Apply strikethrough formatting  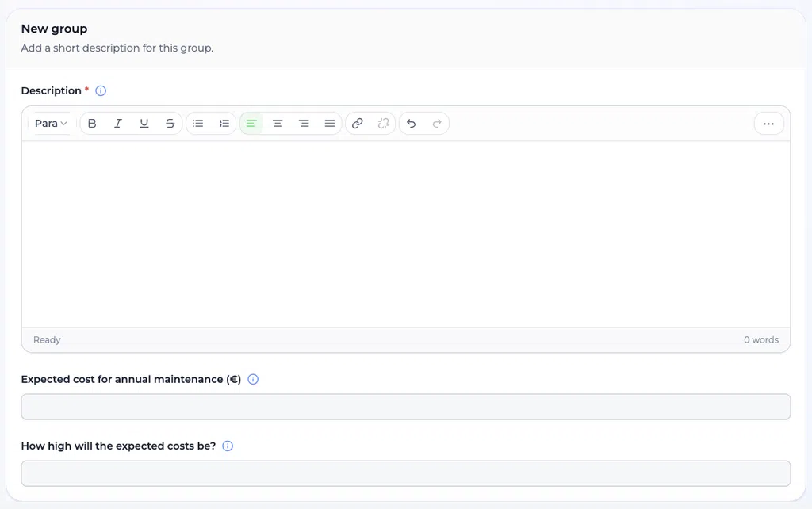click(170, 123)
